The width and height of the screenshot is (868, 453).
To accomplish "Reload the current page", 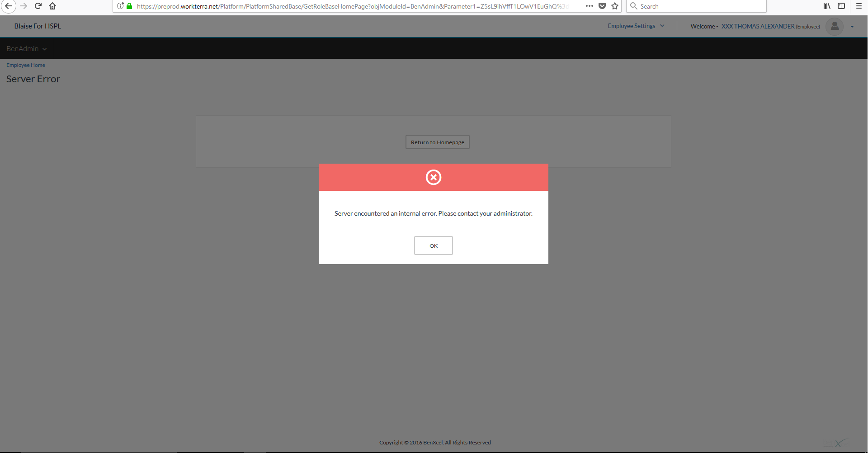I will 38,6.
